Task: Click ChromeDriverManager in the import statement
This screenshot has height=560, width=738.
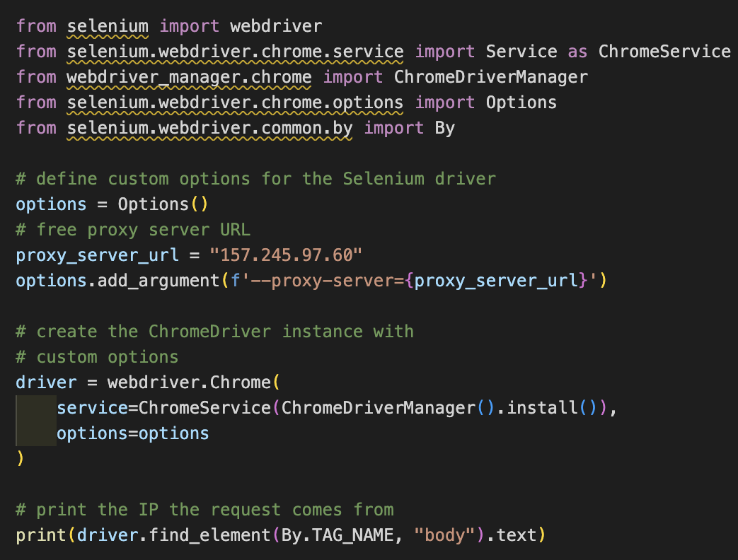Action: (491, 77)
